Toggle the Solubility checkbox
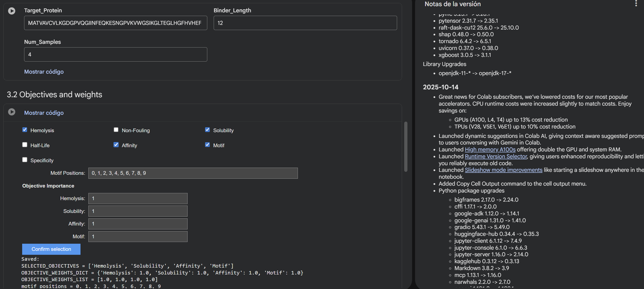 pos(207,130)
